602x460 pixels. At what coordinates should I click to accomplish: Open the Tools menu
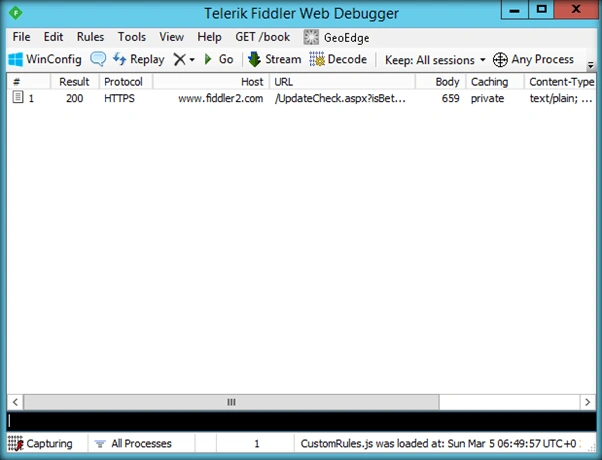[x=132, y=37]
